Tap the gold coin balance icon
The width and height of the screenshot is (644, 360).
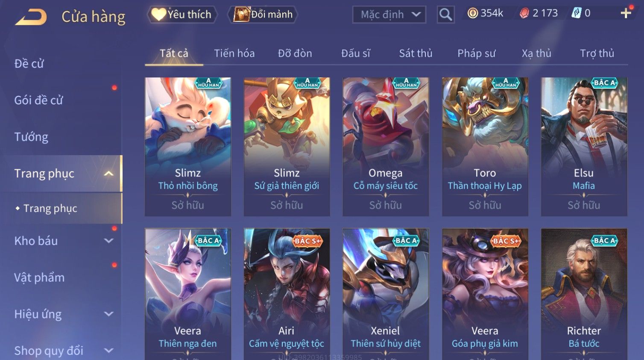point(472,13)
